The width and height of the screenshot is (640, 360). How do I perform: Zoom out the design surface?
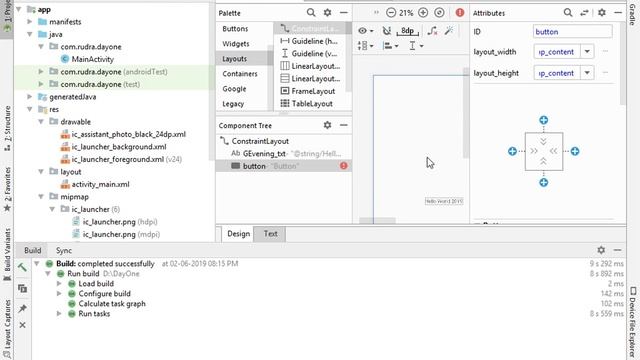pos(391,13)
